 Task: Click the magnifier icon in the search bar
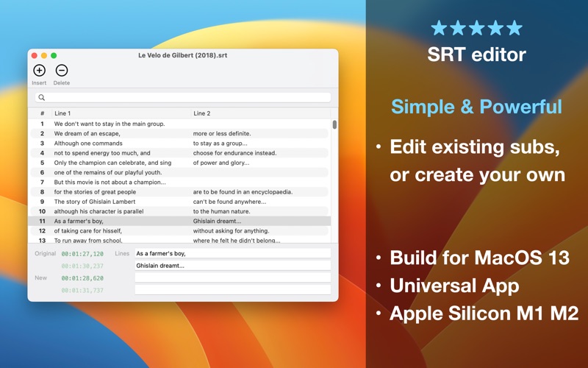(42, 98)
